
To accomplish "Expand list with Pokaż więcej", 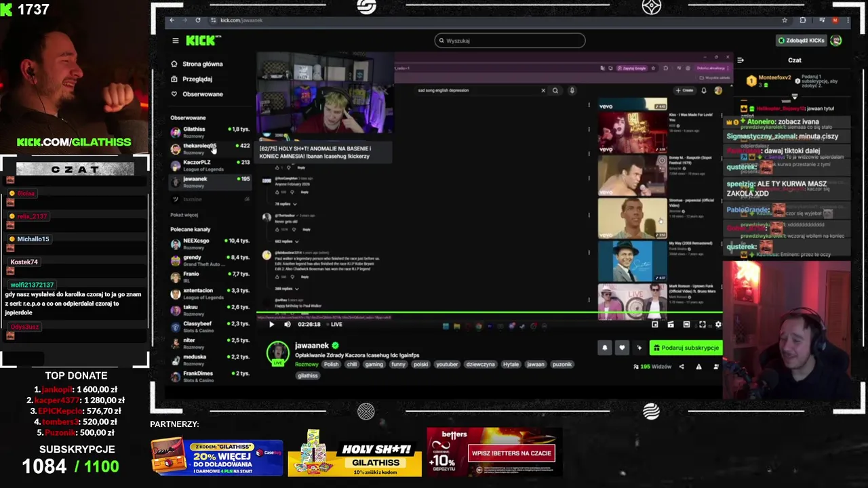I will pos(184,215).
